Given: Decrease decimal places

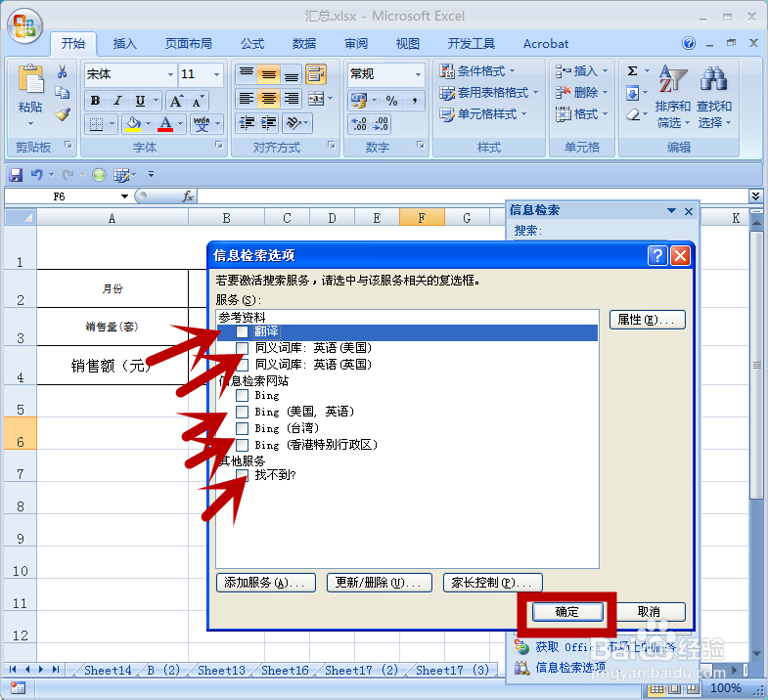Looking at the screenshot, I should click(381, 124).
